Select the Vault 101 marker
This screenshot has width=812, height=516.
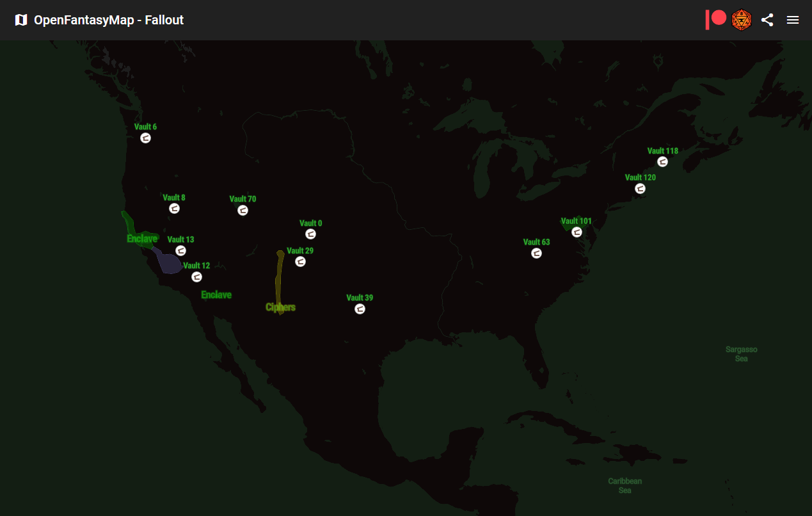(x=577, y=232)
